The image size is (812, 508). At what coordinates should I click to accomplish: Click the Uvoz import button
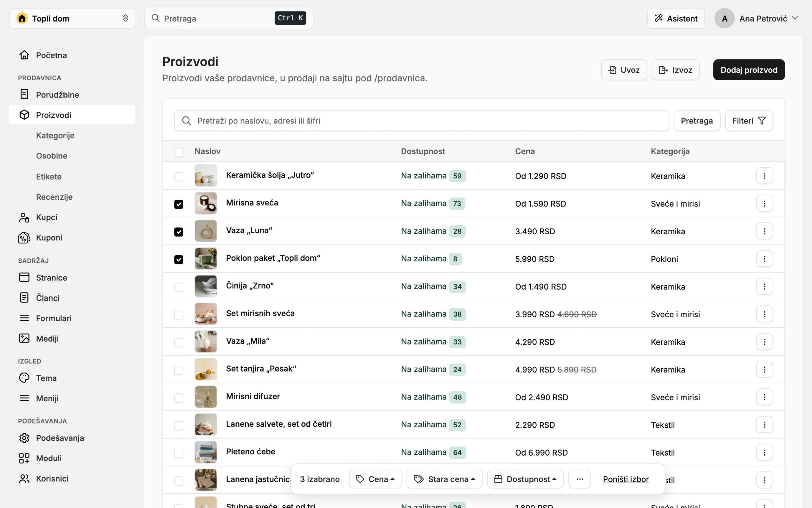coord(624,70)
